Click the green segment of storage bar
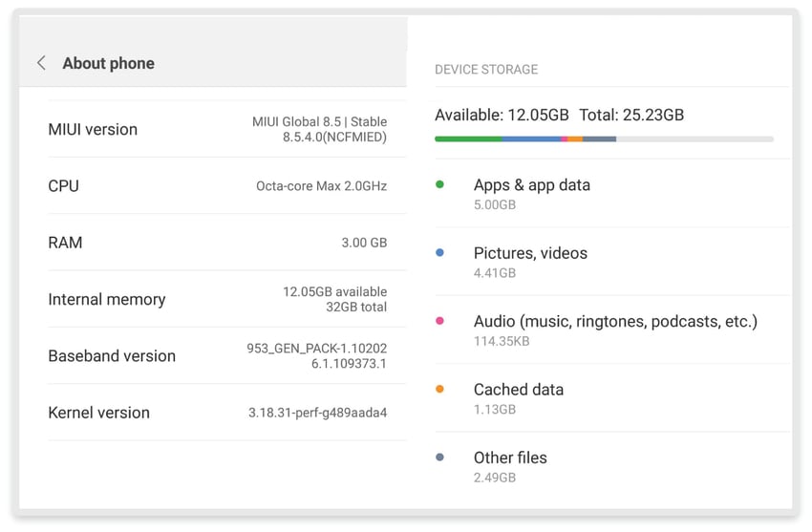The height and width of the screenshot is (532, 812). point(468,139)
